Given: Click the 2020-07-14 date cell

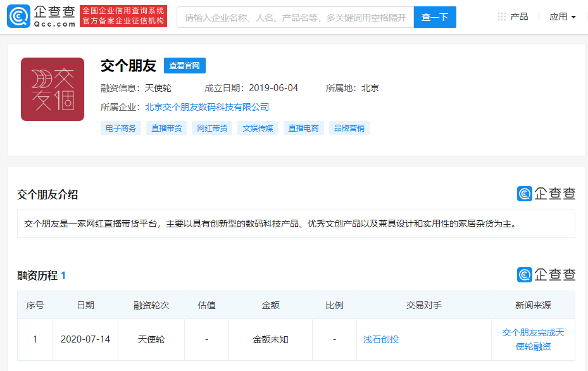Looking at the screenshot, I should click(85, 339).
